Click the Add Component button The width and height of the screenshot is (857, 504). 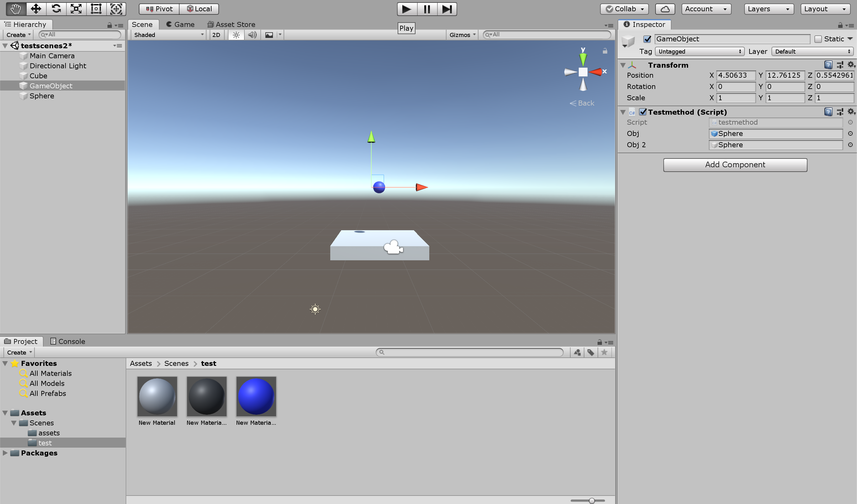pos(734,165)
